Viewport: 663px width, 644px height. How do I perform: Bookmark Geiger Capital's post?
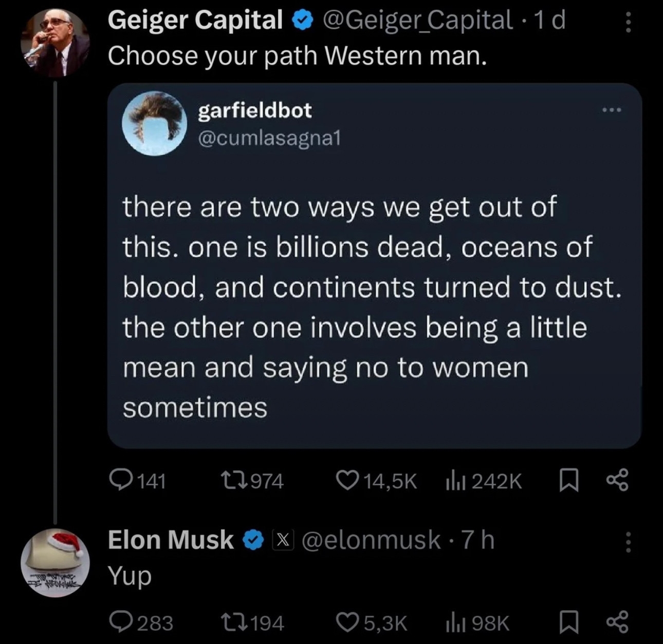568,481
